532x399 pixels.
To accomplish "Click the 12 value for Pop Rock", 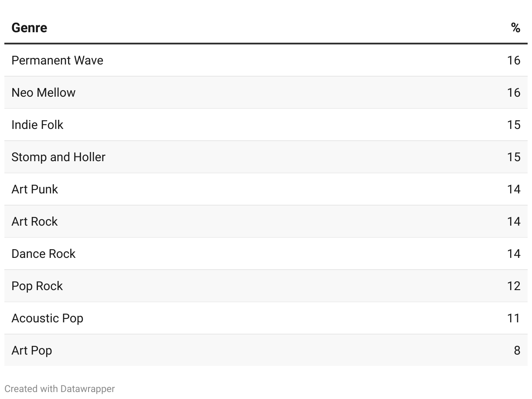I will (x=514, y=286).
